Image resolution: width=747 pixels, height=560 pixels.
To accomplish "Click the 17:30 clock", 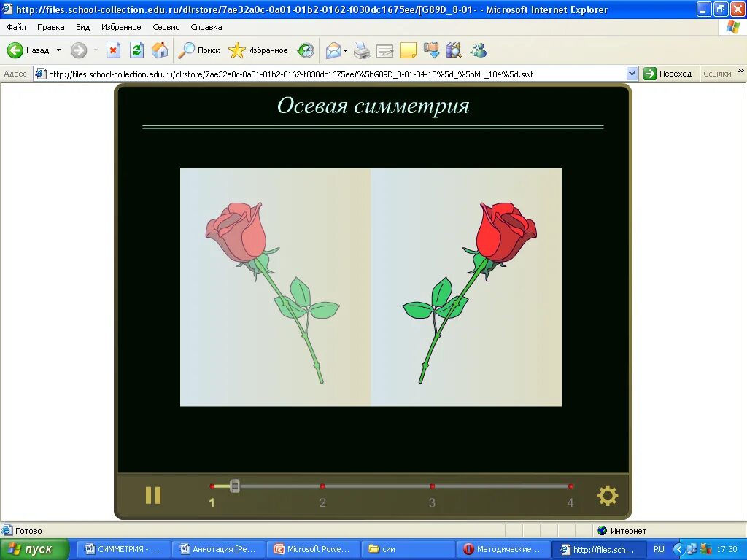I will pyautogui.click(x=727, y=550).
